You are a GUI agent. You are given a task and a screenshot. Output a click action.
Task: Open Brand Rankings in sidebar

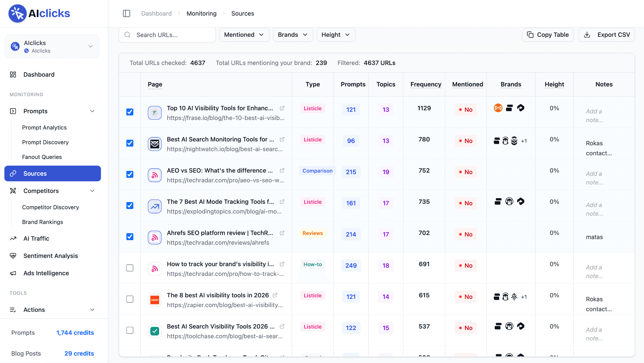[42, 222]
